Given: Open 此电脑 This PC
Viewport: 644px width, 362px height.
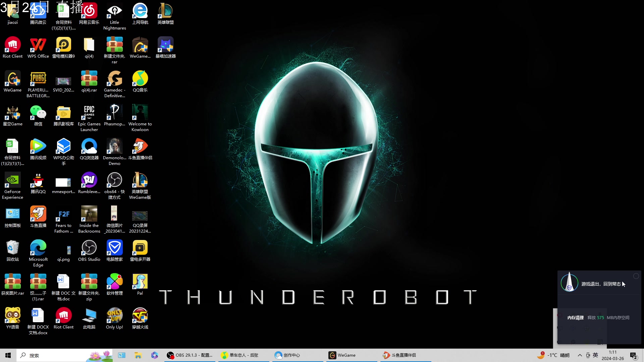Looking at the screenshot, I should [x=89, y=319].
